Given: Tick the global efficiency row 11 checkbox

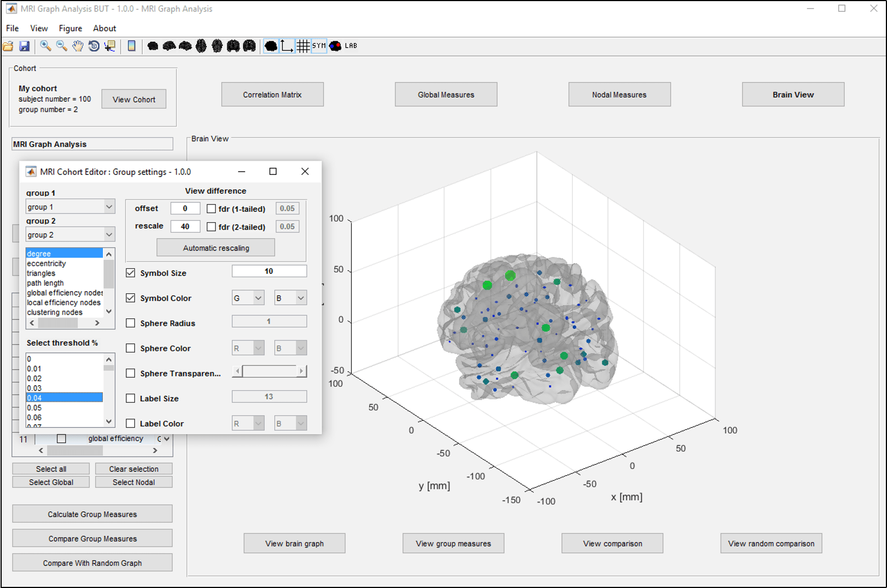Looking at the screenshot, I should click(x=62, y=439).
